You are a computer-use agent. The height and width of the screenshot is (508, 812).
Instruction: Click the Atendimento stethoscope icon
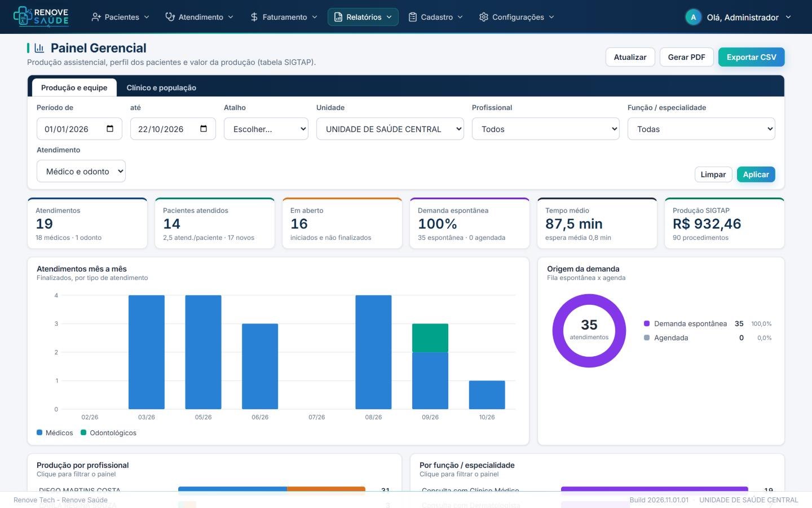click(x=170, y=17)
